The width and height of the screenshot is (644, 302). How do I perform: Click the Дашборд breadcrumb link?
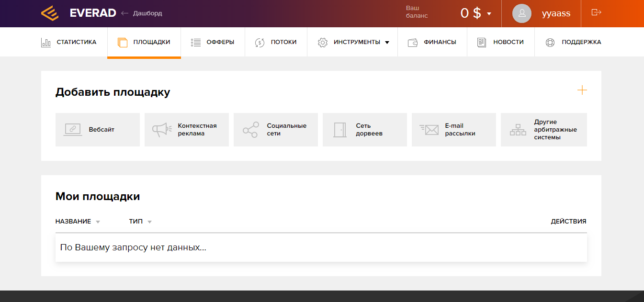point(147,13)
